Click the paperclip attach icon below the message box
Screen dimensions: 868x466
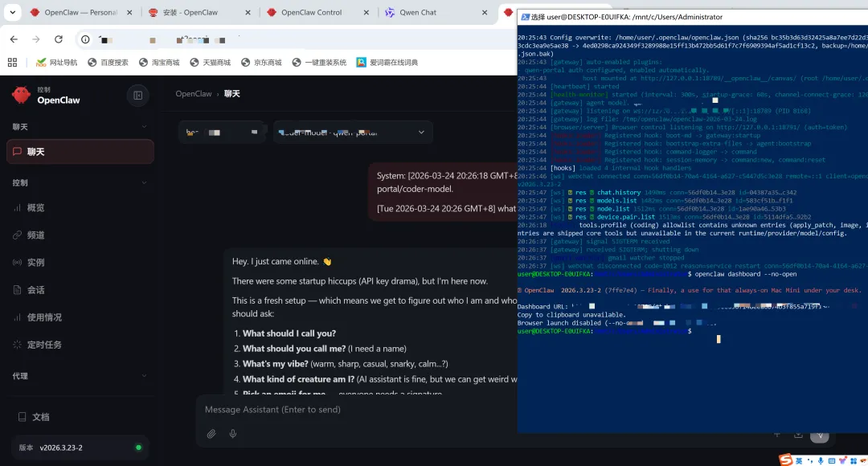(x=211, y=434)
